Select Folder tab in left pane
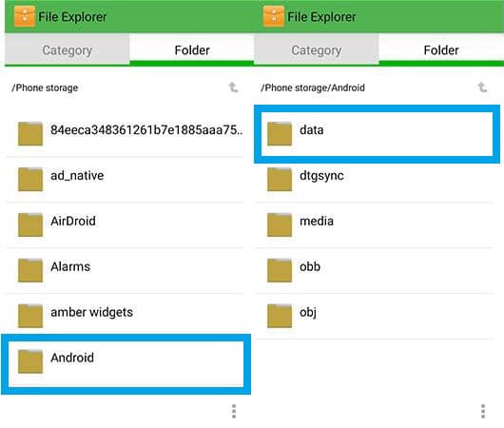 [x=192, y=49]
